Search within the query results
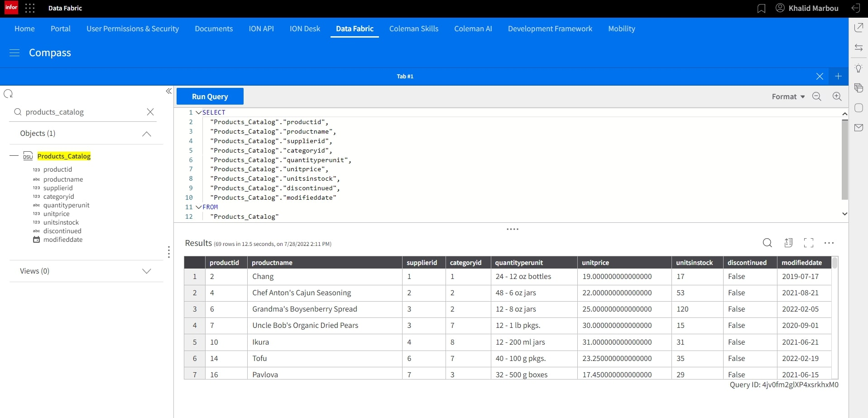868x418 pixels. 767,243
